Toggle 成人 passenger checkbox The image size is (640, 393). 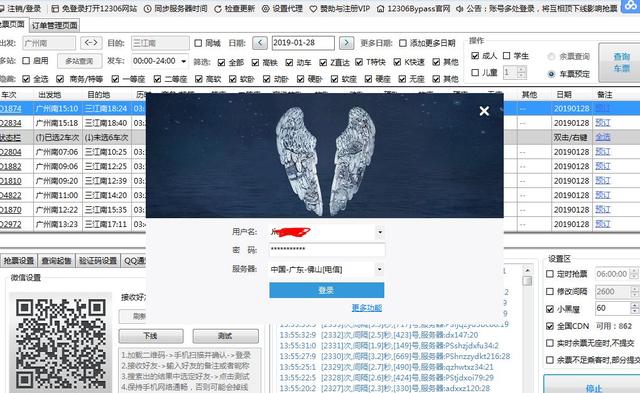tap(475, 56)
